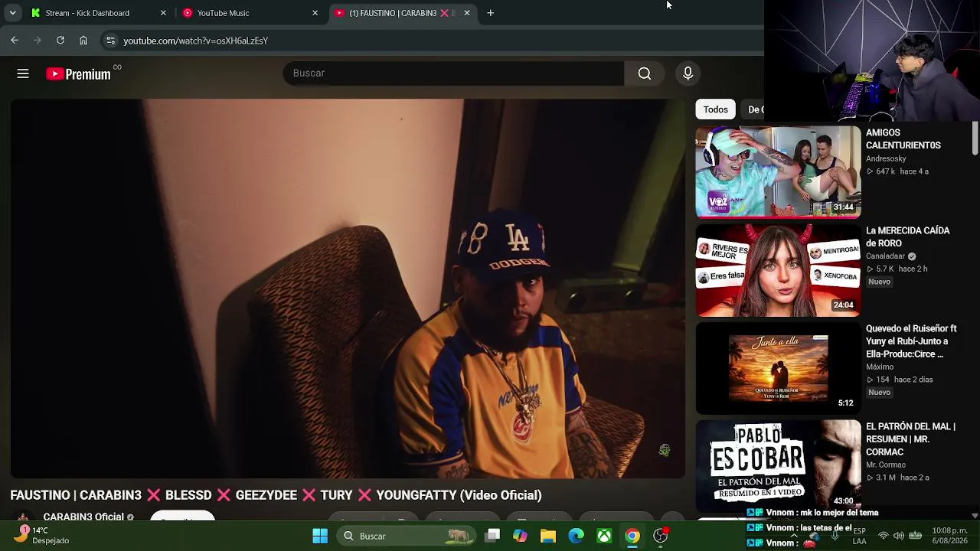Open the Windows Start menu
This screenshot has width=980, height=551.
(320, 536)
